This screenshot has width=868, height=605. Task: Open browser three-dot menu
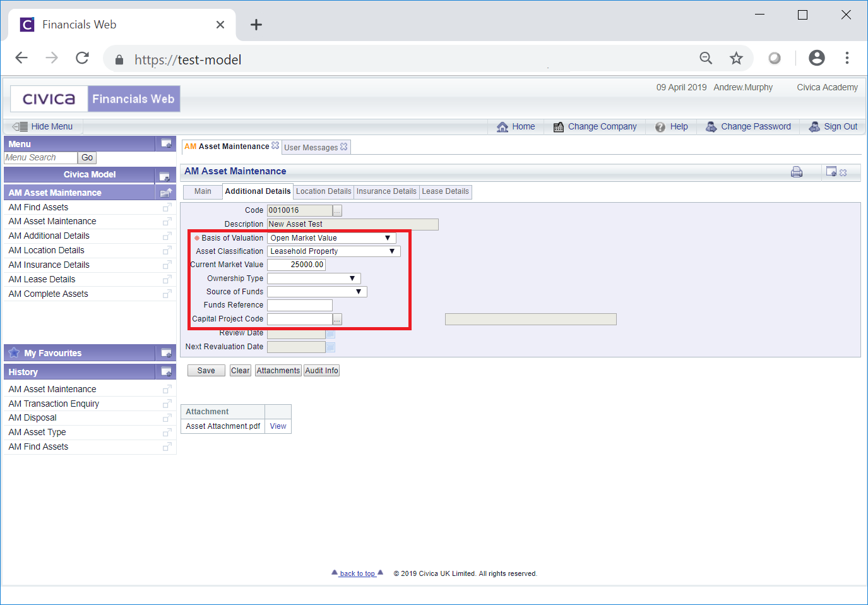[x=847, y=58]
